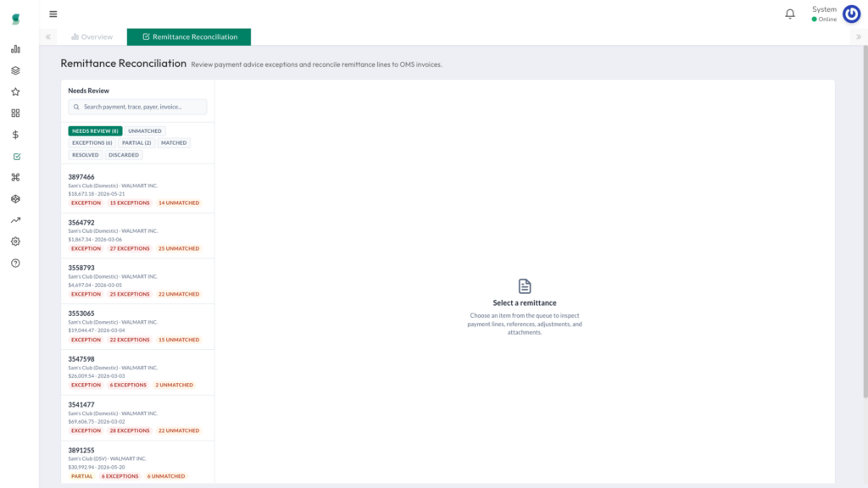Toggle the Discarded filter chip
This screenshot has height=488, width=868.
(124, 155)
